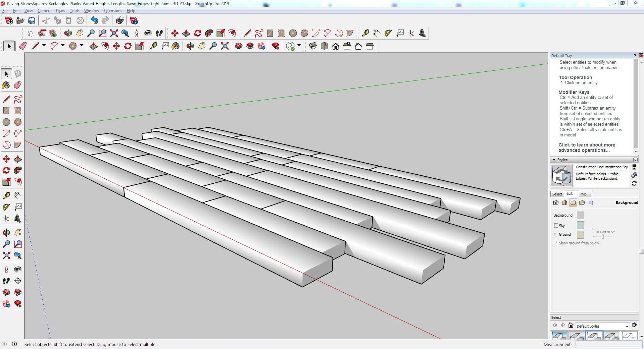This screenshot has height=349, width=644.
Task: Switch to the Mix tab
Action: click(583, 194)
